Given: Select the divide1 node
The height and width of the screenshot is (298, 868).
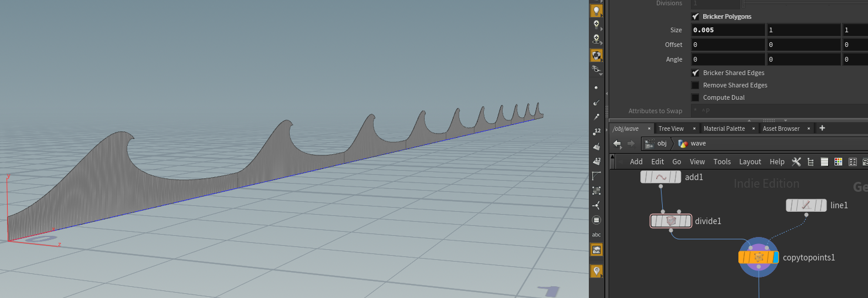Looking at the screenshot, I should (671, 221).
